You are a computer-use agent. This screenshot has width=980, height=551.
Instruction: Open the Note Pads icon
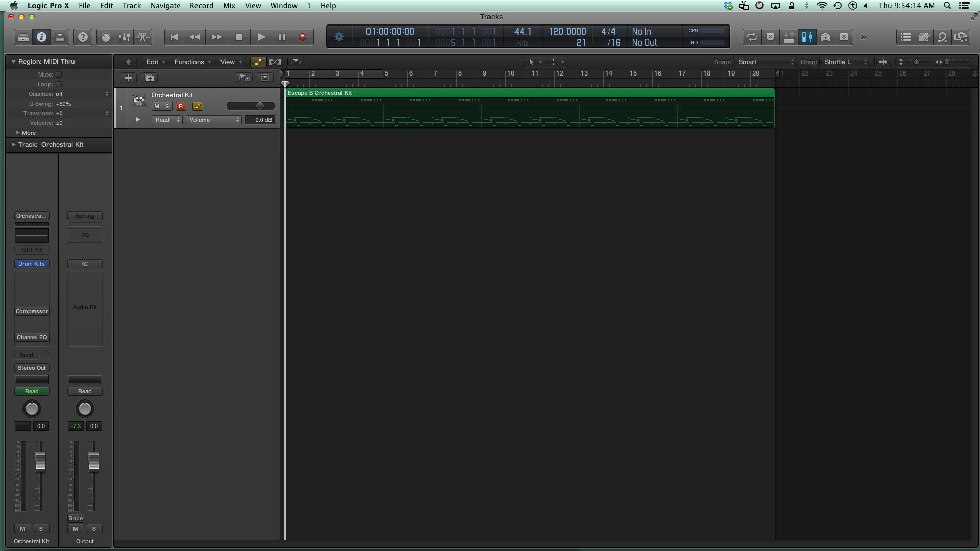coord(924,37)
